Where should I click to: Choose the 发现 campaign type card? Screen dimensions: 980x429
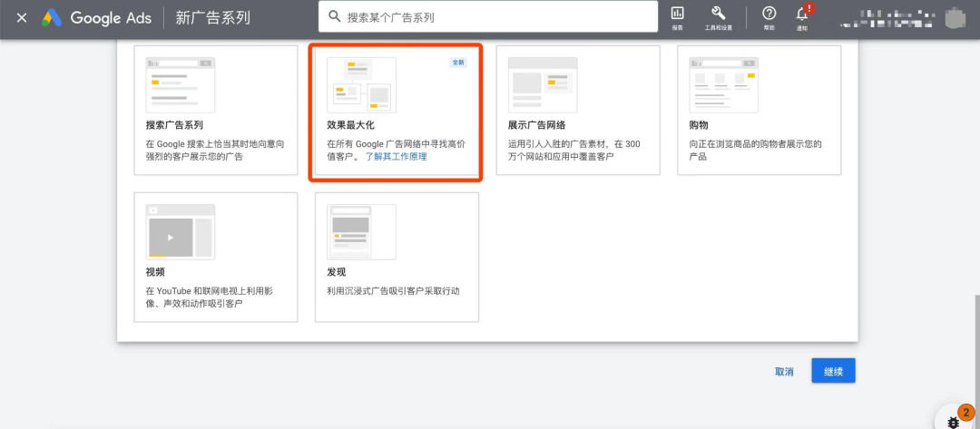[396, 256]
